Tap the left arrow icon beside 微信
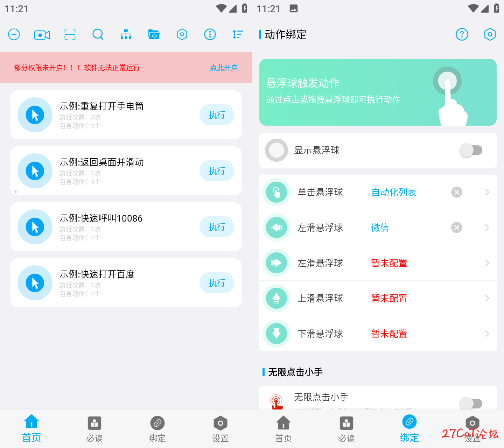The image size is (504, 448). pos(276,227)
